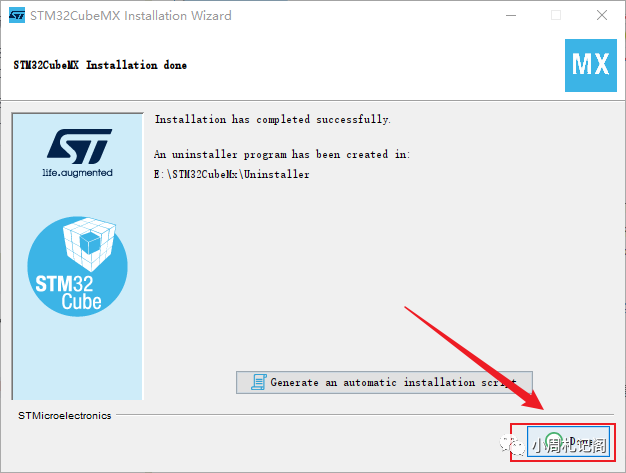Click 'Installation has completed successfully' message
626x473 pixels.
point(273,119)
